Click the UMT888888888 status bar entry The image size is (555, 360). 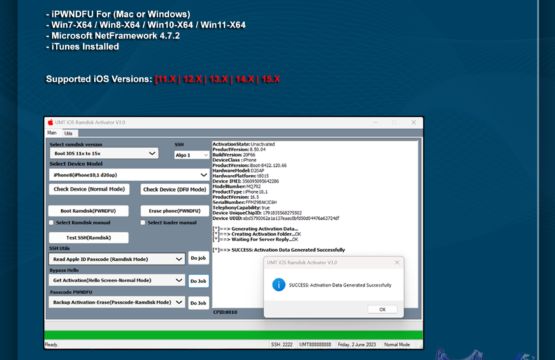point(315,344)
